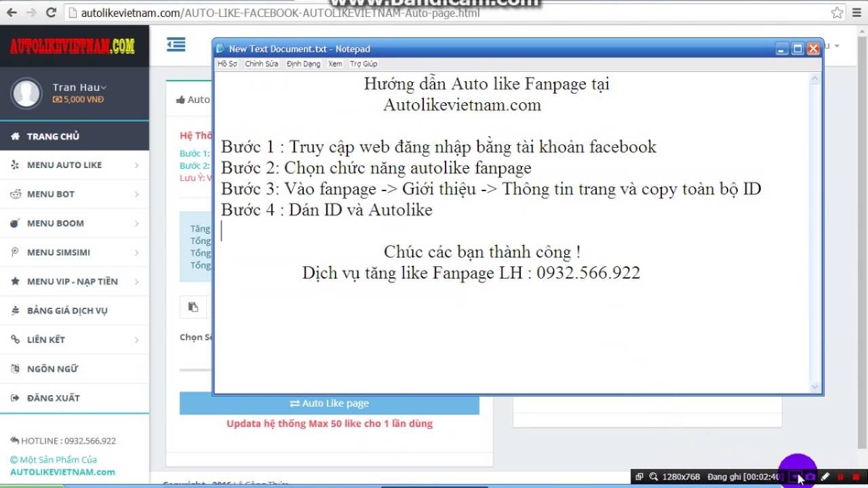The image size is (868, 488).
Task: Click the Autolikevietnam.com line in Notepad
Action: (x=462, y=105)
